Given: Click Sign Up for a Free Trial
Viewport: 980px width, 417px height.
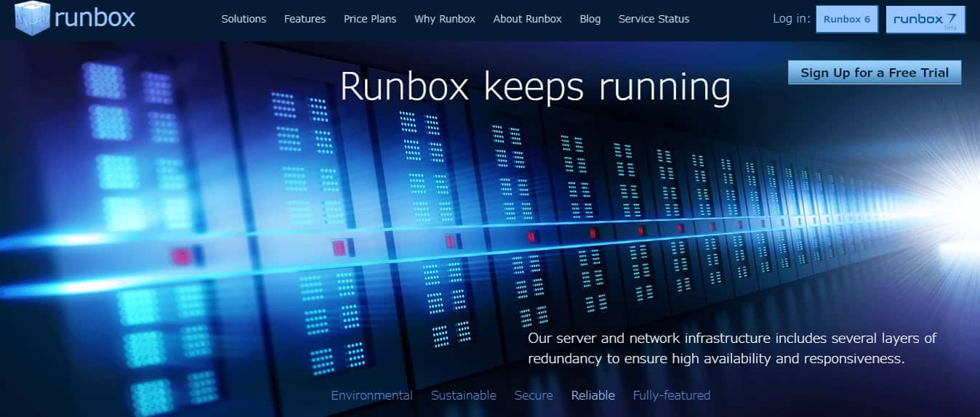Looking at the screenshot, I should point(875,73).
